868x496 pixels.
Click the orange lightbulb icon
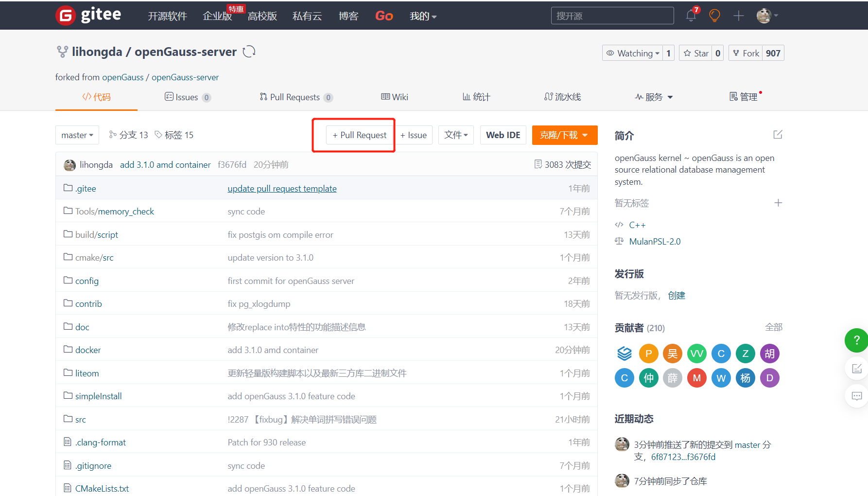[x=714, y=16]
